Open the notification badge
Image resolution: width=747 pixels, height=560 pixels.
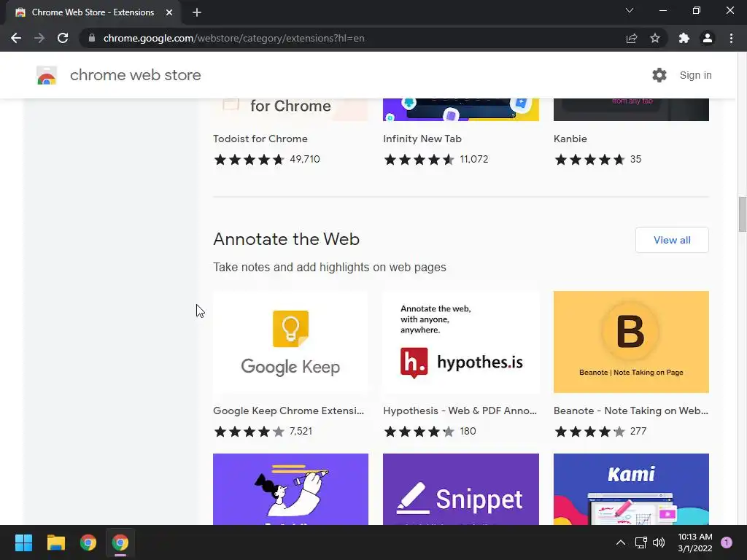coord(727,542)
